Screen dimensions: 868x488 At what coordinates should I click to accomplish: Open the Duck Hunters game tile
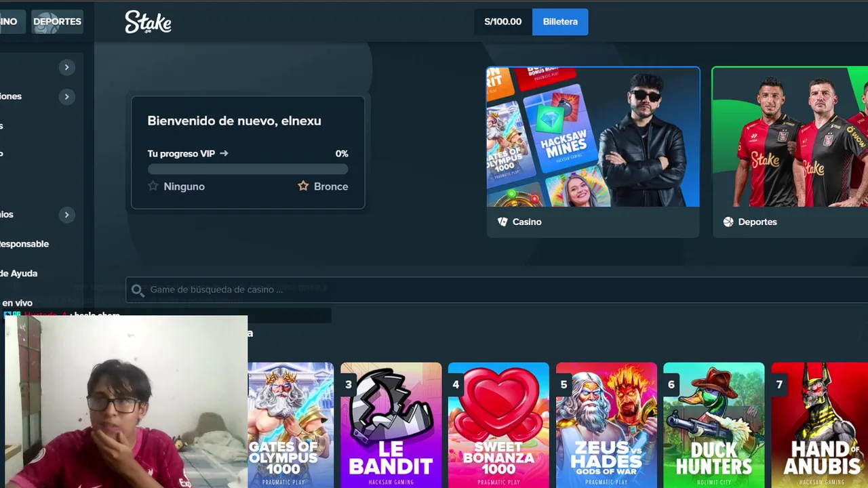click(714, 425)
